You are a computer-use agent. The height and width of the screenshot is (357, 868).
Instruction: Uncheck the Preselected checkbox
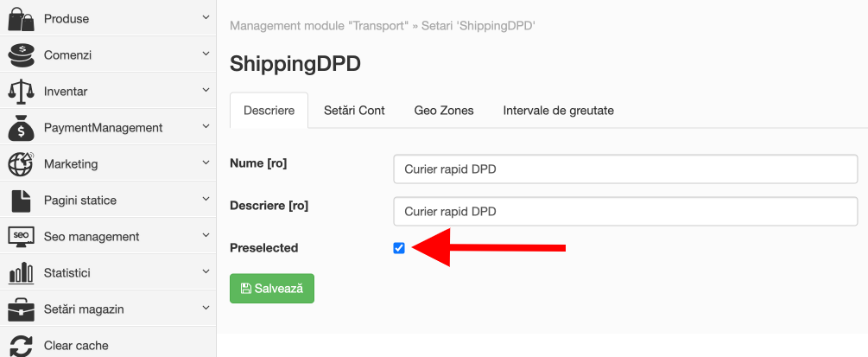pyautogui.click(x=398, y=248)
